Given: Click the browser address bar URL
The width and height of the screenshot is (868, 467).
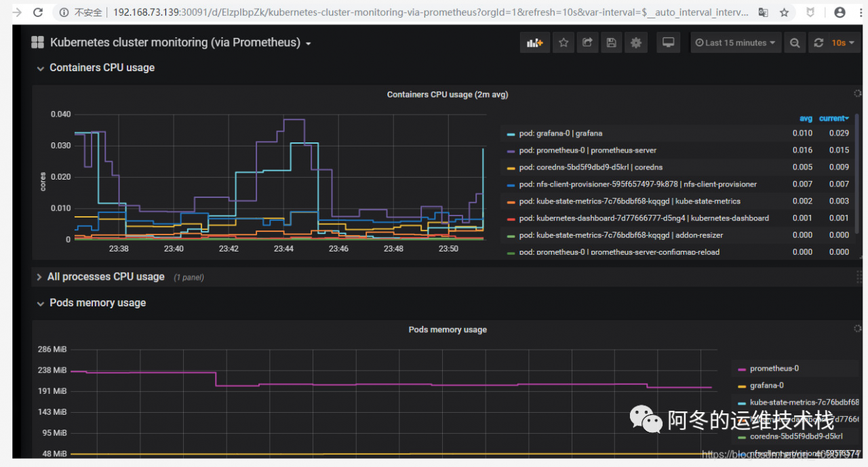Looking at the screenshot, I should tap(431, 12).
